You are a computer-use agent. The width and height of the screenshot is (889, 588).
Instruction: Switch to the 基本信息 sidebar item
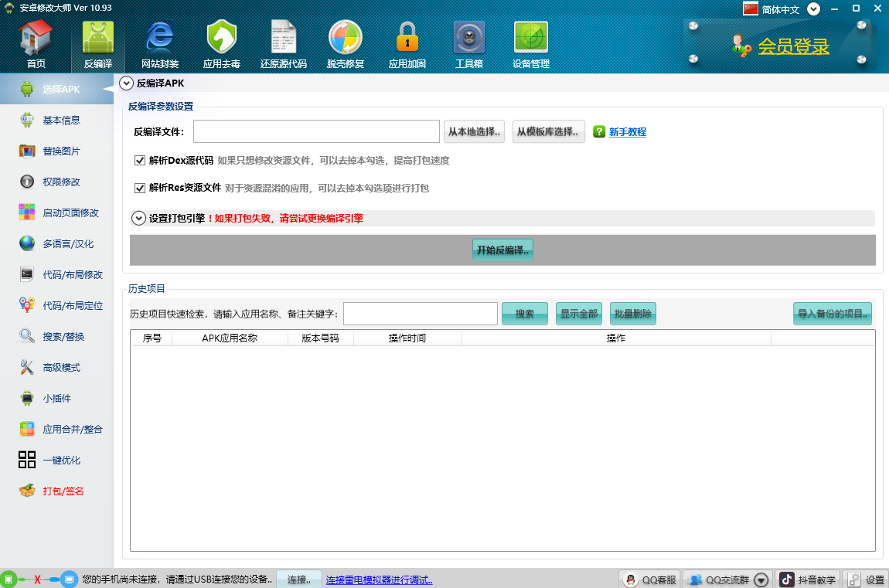click(60, 120)
